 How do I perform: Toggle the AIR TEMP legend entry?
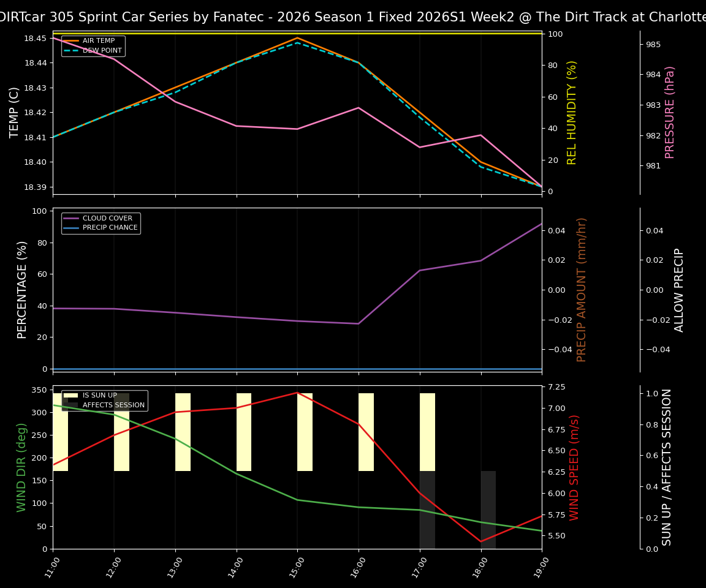click(x=100, y=41)
